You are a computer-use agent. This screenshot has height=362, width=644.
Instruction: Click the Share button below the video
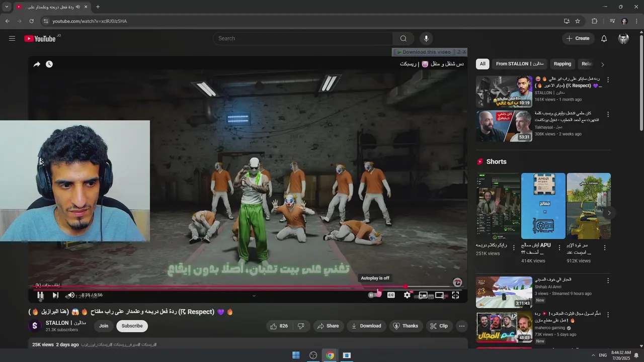pyautogui.click(x=327, y=326)
